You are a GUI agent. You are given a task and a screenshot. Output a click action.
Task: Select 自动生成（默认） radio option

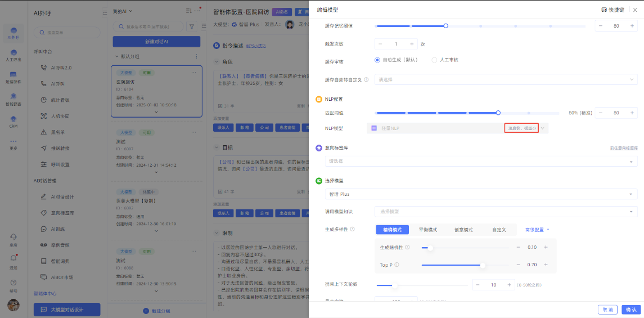pyautogui.click(x=377, y=60)
